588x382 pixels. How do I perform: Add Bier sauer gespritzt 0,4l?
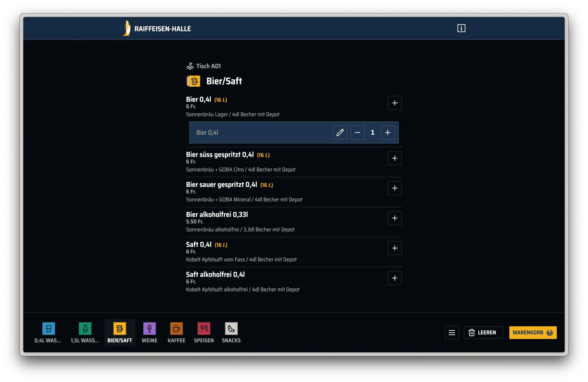click(x=394, y=188)
